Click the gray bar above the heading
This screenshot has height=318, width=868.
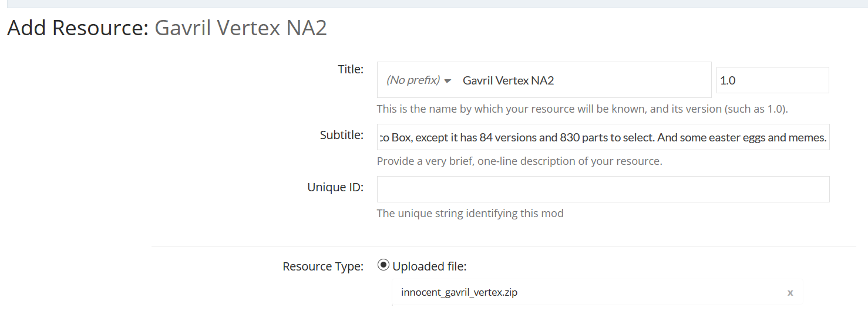click(434, 4)
